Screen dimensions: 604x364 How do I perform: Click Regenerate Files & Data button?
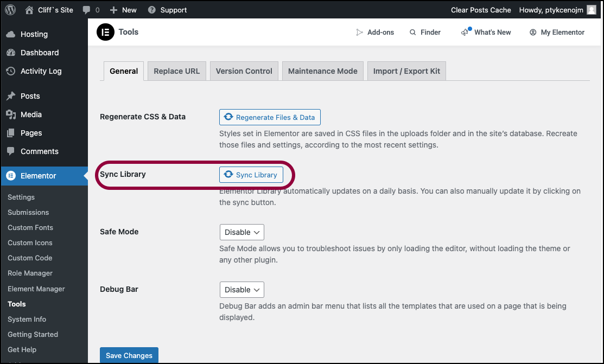(270, 117)
